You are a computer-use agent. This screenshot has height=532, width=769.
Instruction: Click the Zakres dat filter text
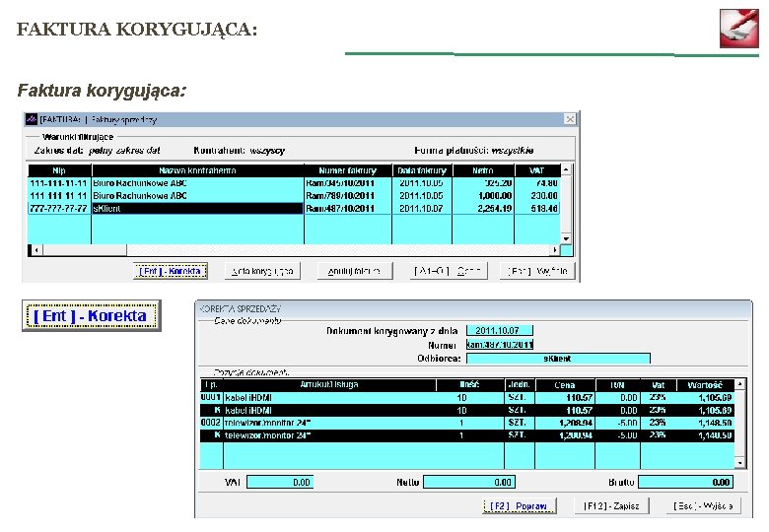(x=97, y=151)
